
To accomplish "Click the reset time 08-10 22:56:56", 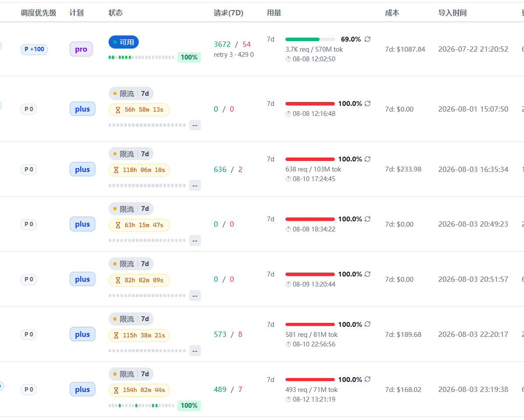I will (314, 344).
